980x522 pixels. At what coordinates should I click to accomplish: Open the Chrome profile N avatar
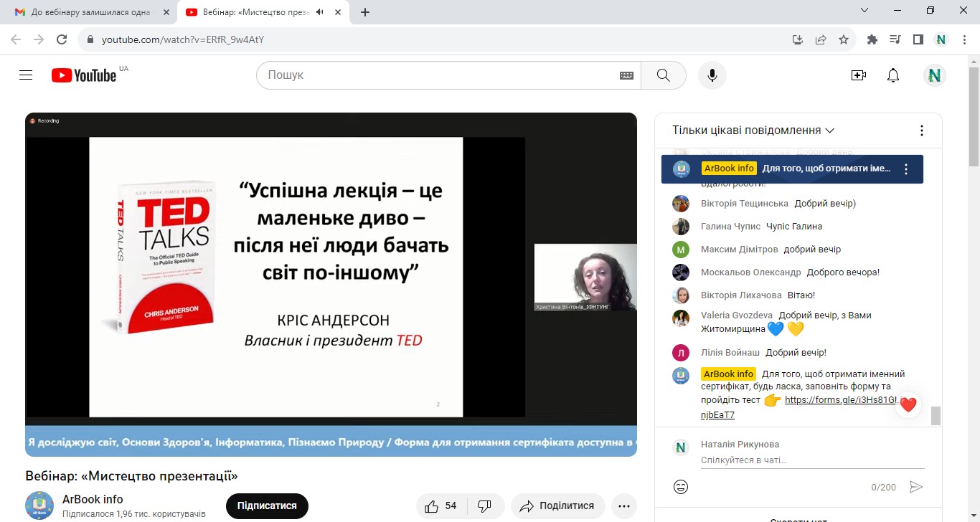[941, 39]
